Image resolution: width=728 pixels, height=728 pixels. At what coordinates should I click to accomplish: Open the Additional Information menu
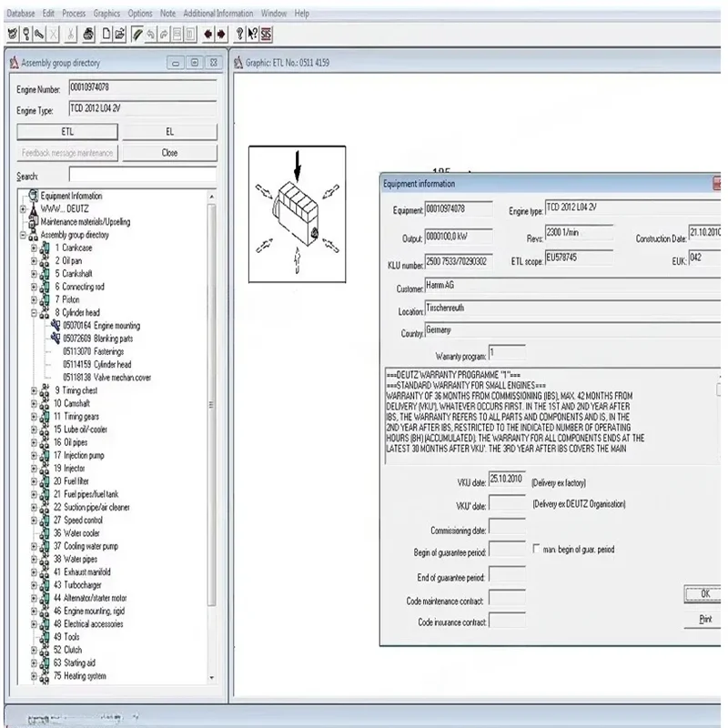click(x=218, y=14)
